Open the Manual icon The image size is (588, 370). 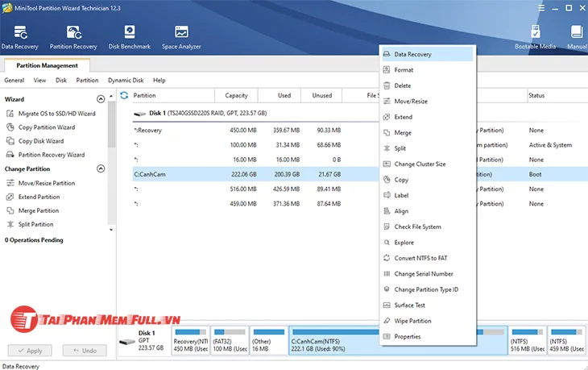(577, 38)
